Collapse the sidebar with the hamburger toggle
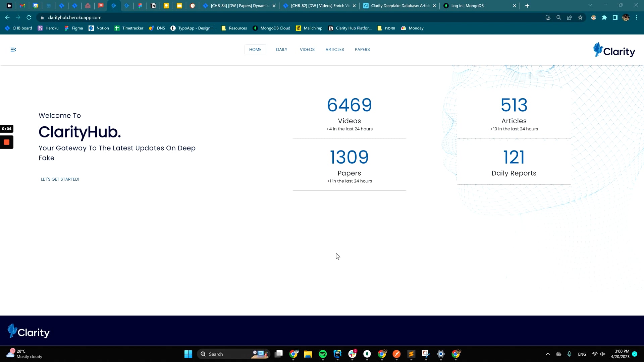Image resolution: width=644 pixels, height=362 pixels. coord(13,49)
